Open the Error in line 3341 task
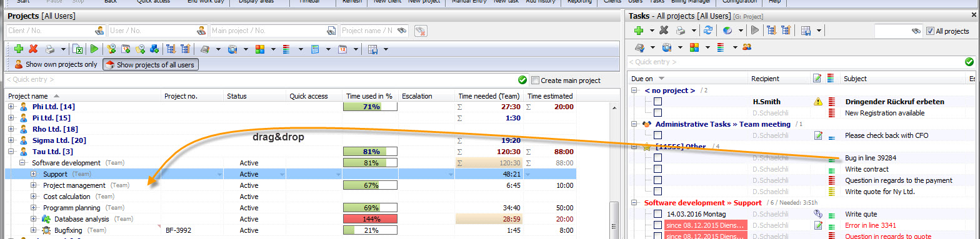 871,225
